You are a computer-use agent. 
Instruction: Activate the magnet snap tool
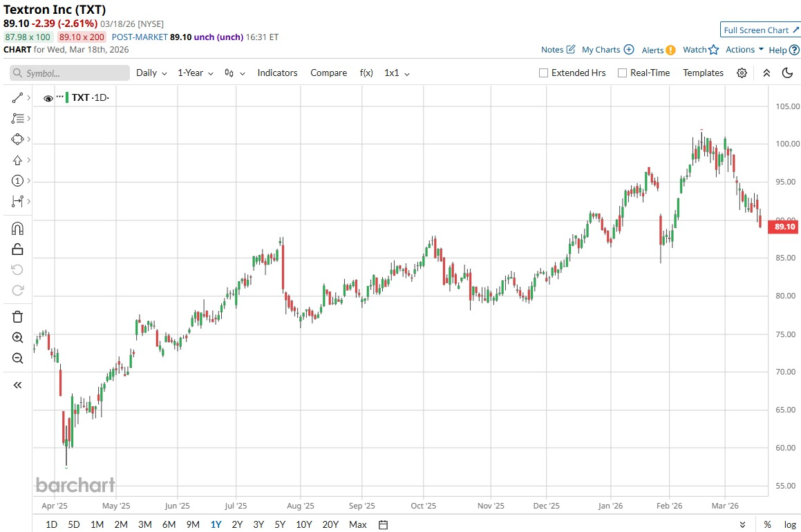[x=17, y=228]
